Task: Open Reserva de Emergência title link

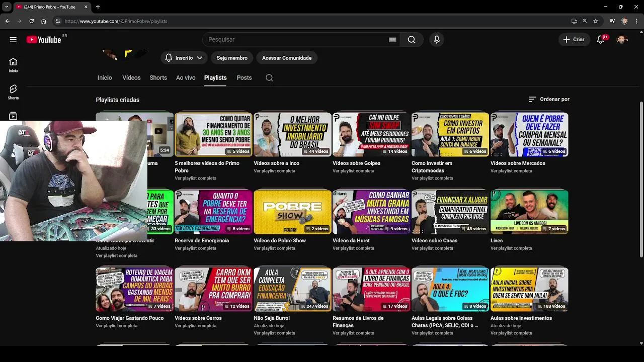Action: [x=202, y=241]
